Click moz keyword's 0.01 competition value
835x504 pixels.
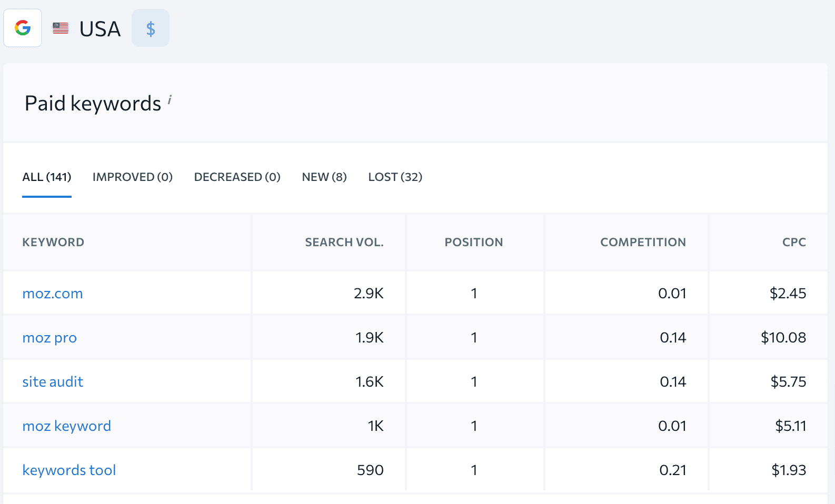click(672, 426)
